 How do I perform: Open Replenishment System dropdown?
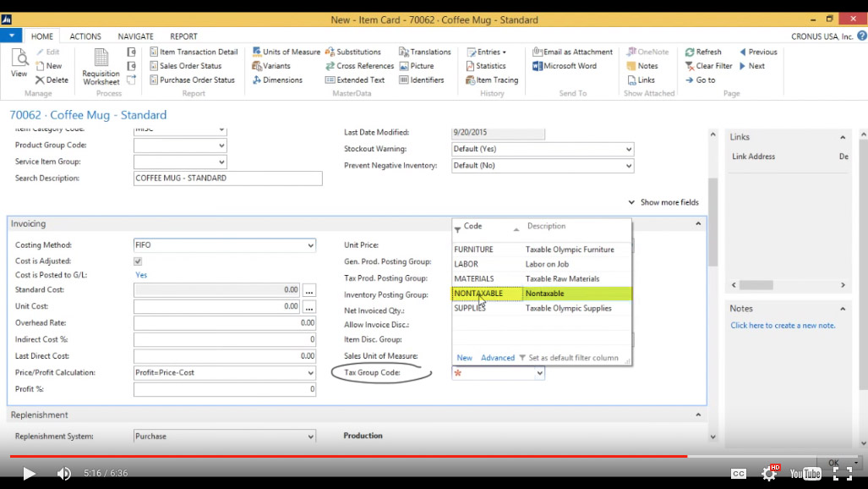pos(310,437)
